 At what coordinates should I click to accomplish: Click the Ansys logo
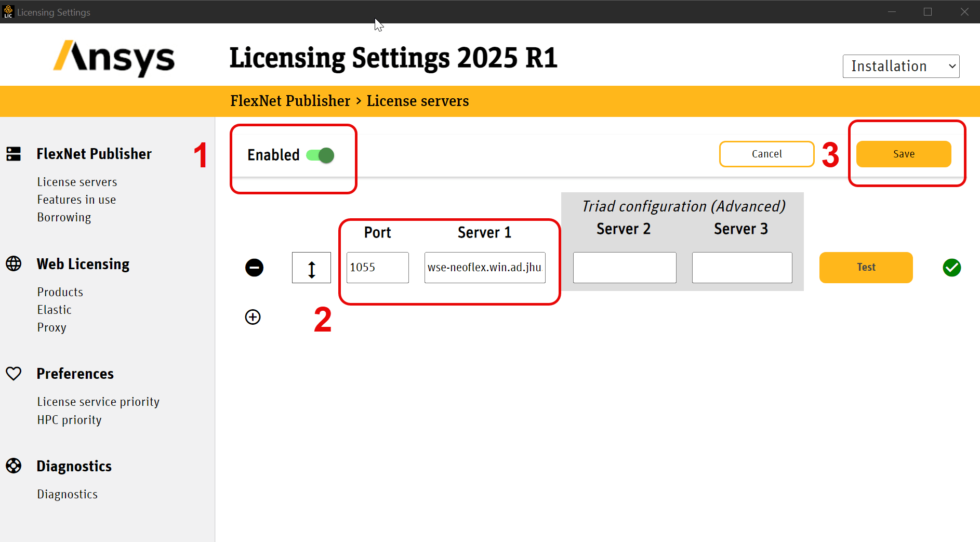(114, 58)
